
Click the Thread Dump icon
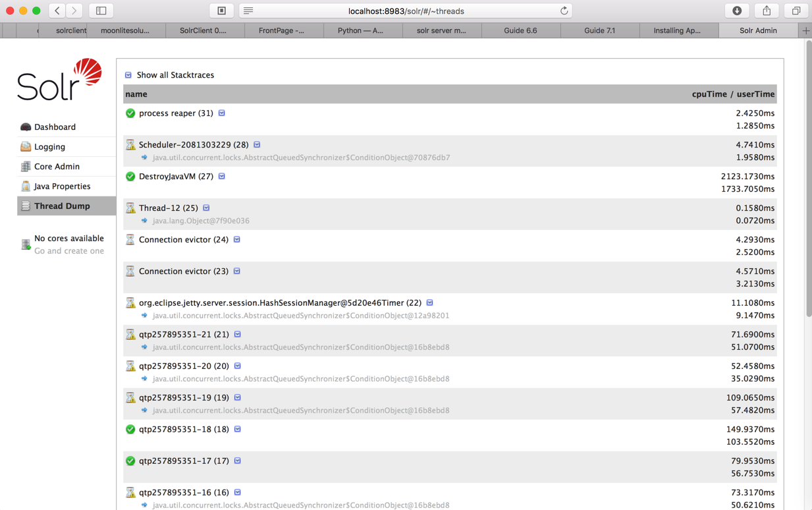click(26, 206)
